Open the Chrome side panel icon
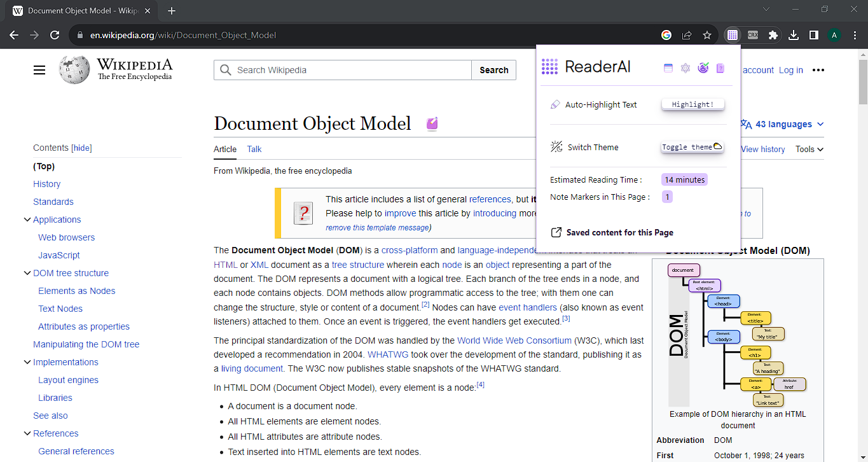Image resolution: width=868 pixels, height=462 pixels. [x=814, y=35]
